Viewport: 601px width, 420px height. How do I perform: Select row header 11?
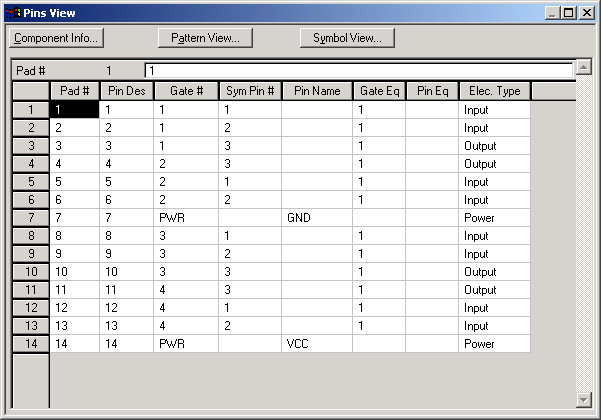point(31,290)
